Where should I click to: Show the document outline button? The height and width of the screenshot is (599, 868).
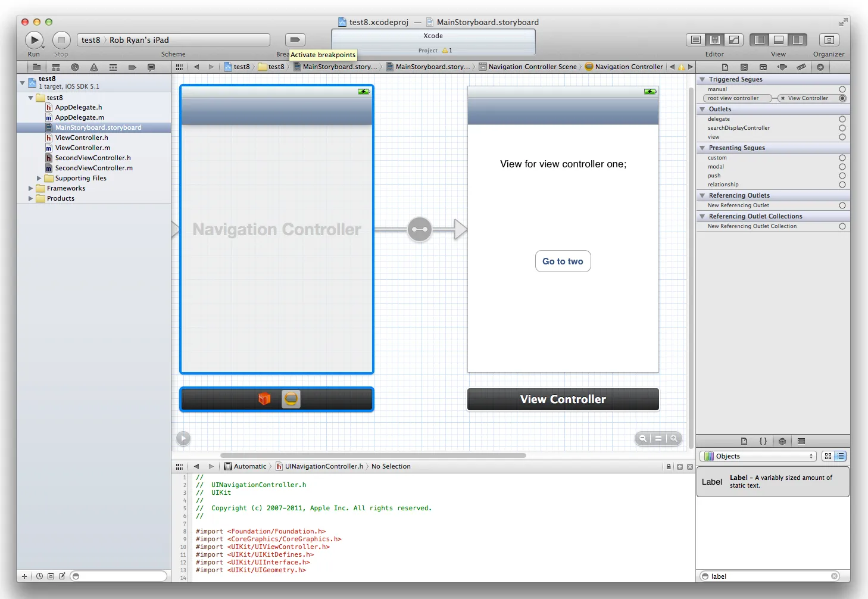click(x=183, y=438)
